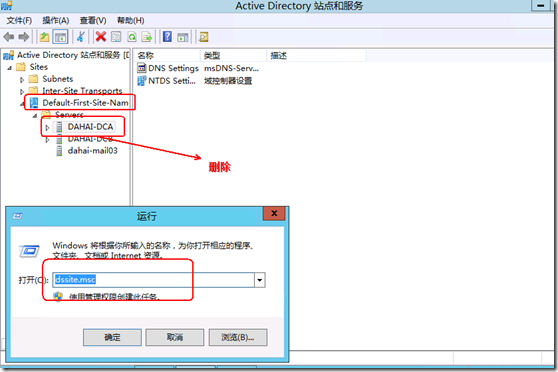The width and height of the screenshot is (558, 372).
Task: Click the 确定 button in Run dialog
Action: pyautogui.click(x=112, y=337)
